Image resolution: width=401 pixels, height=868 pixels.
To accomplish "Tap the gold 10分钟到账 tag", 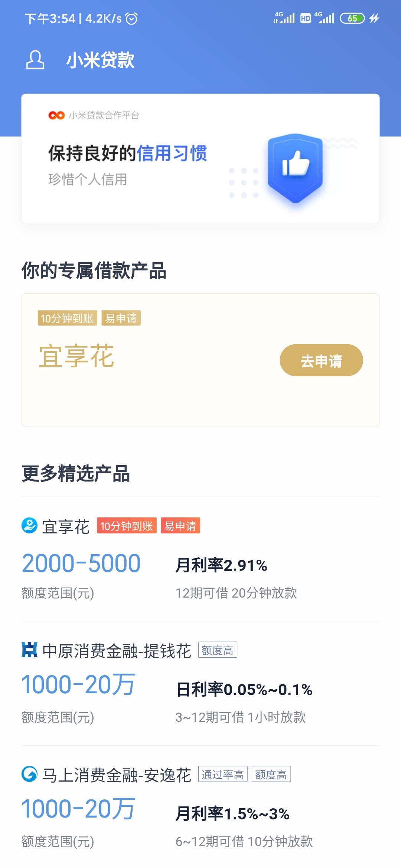I will click(x=67, y=318).
